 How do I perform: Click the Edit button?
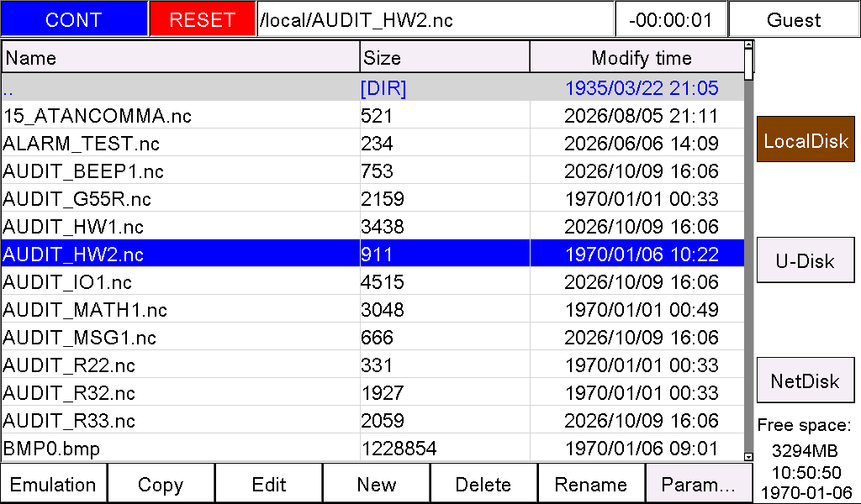point(268,484)
